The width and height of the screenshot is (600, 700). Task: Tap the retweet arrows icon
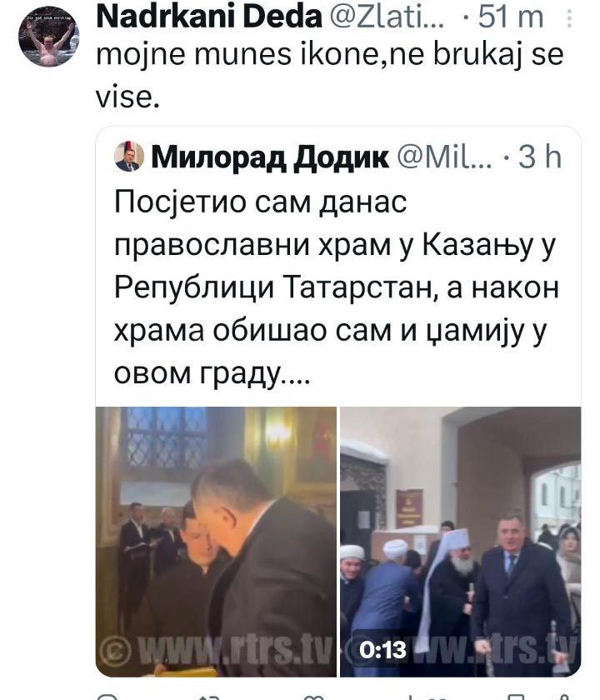pyautogui.click(x=209, y=697)
